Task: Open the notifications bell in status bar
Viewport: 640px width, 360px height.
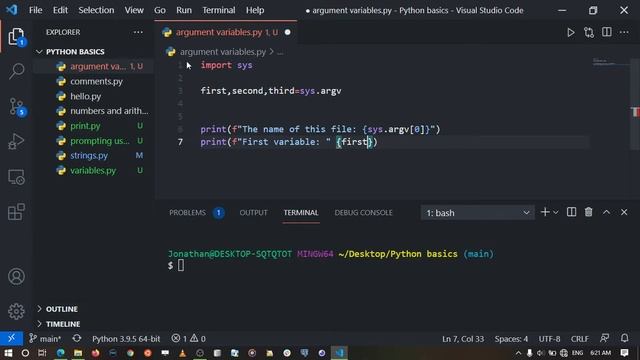Action: click(624, 338)
